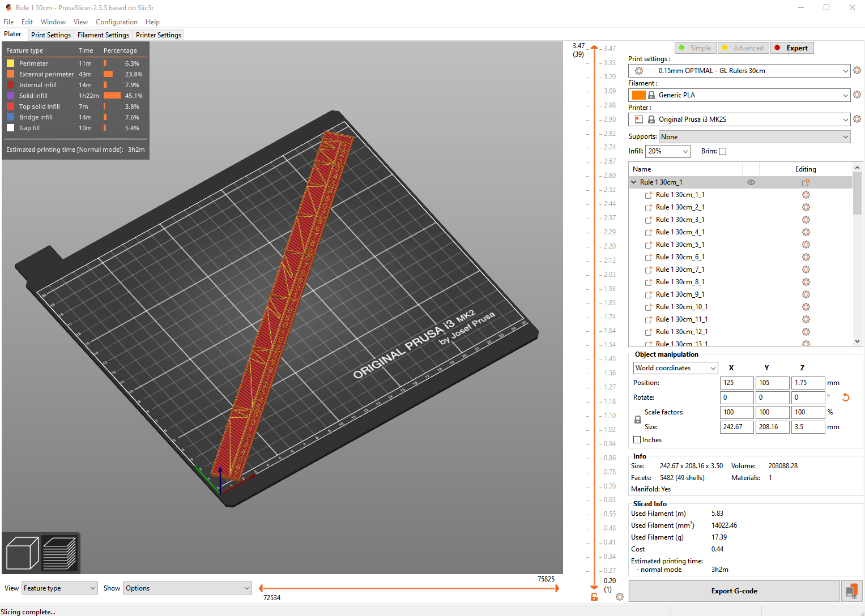Open print settings preset editor gear

857,71
